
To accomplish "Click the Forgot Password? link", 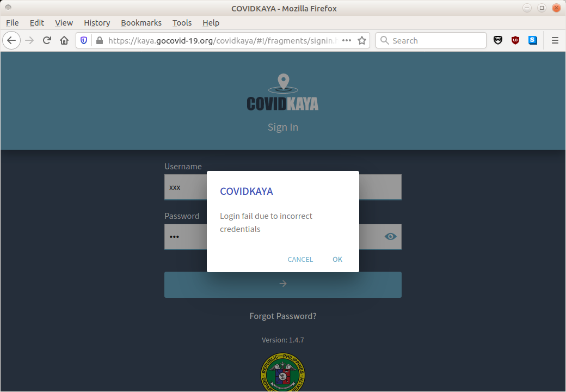I will coord(282,316).
